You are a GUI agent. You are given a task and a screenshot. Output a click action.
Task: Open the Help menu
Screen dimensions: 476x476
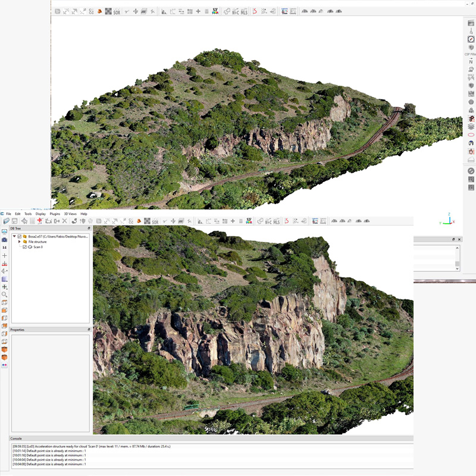pos(84,214)
